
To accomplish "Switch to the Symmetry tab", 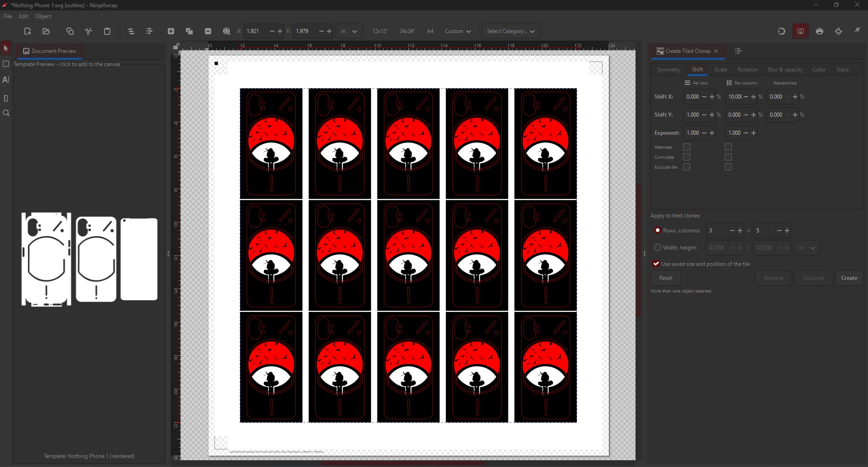I will click(669, 70).
